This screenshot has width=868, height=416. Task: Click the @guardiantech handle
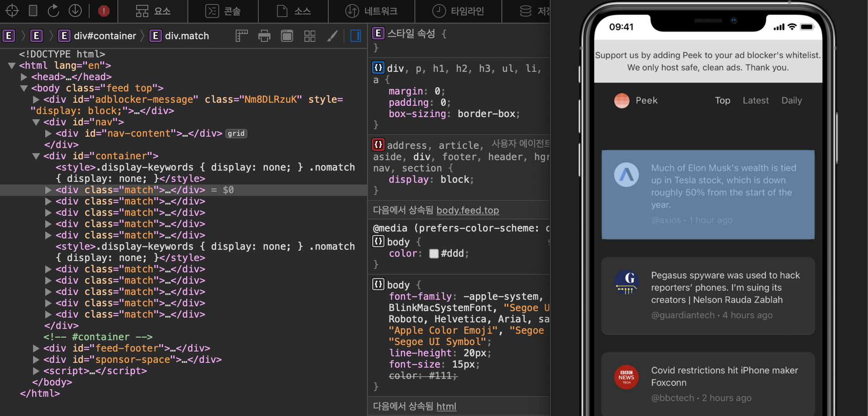683,315
